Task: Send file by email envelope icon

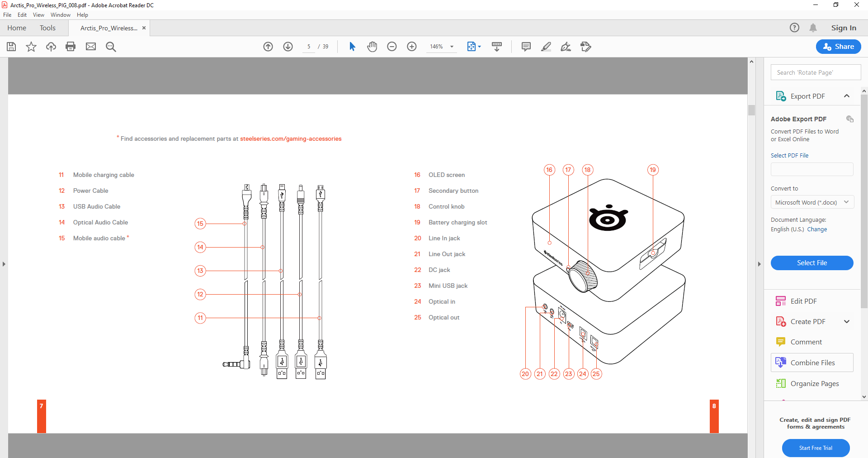Action: [91, 47]
